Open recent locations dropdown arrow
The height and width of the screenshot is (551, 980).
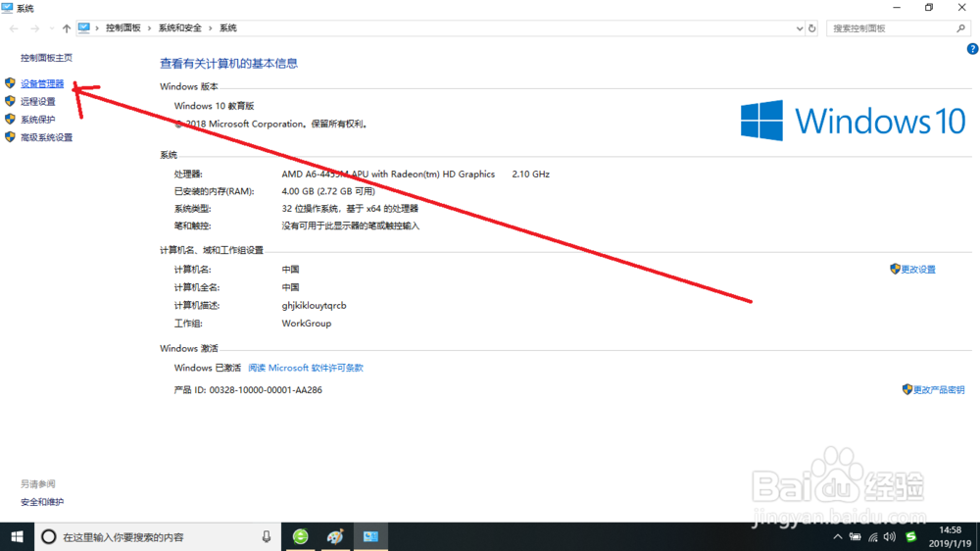point(51,28)
